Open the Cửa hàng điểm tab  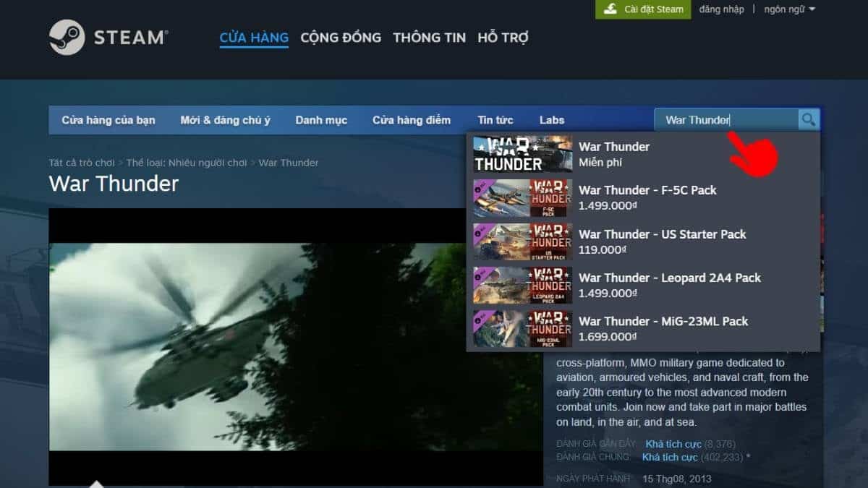pyautogui.click(x=412, y=120)
